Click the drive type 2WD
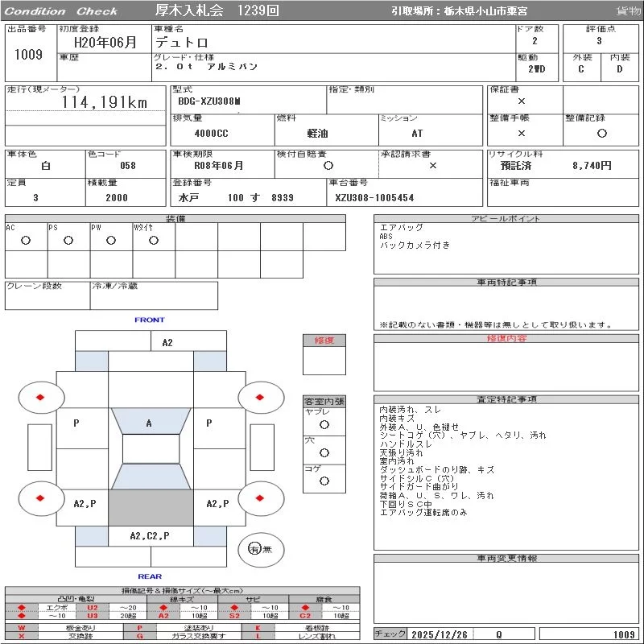Image resolution: width=644 pixels, height=644 pixels. pos(536,68)
